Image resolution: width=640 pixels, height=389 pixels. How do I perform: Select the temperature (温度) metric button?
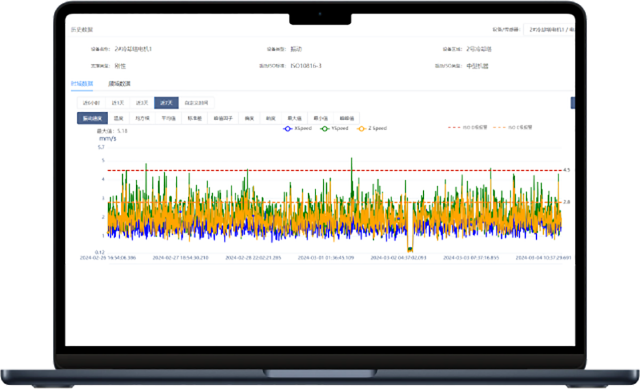coord(118,118)
